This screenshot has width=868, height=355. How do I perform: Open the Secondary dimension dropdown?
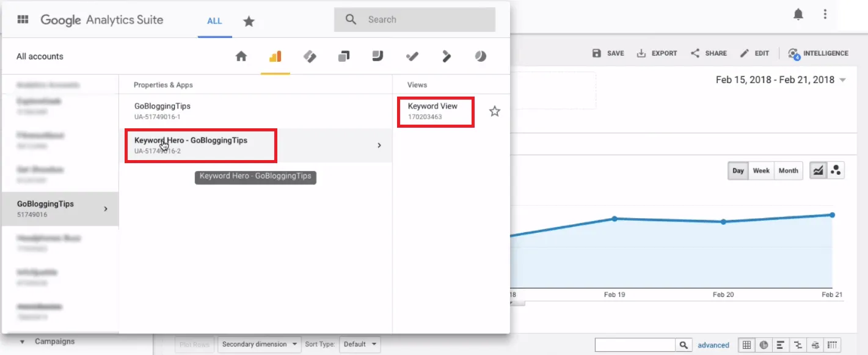260,344
